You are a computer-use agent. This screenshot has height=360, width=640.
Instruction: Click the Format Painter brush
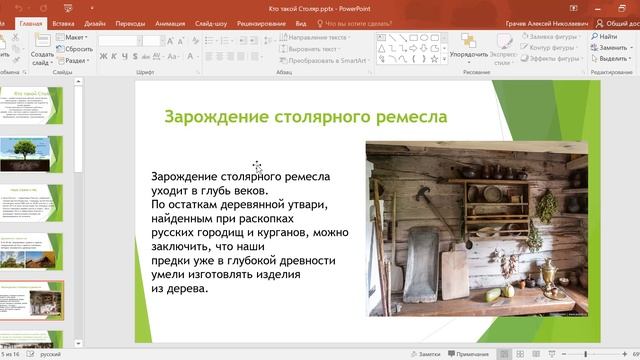(x=16, y=60)
